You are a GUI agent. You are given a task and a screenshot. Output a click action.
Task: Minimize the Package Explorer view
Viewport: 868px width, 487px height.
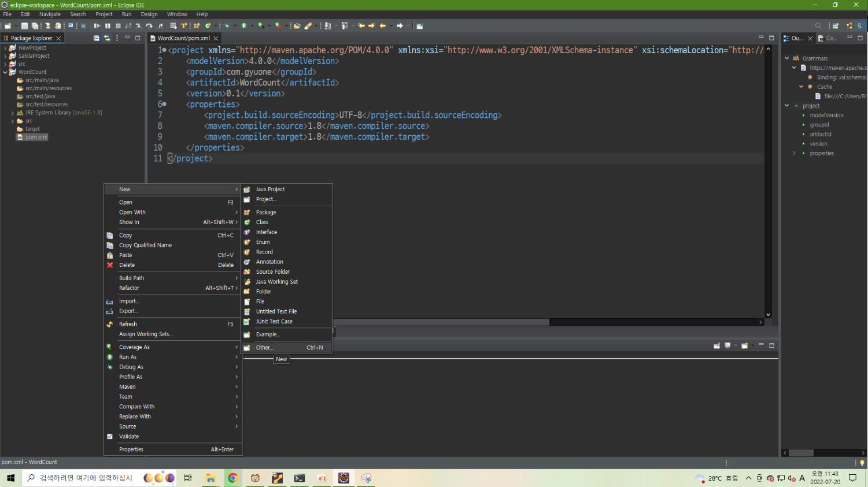pos(127,38)
